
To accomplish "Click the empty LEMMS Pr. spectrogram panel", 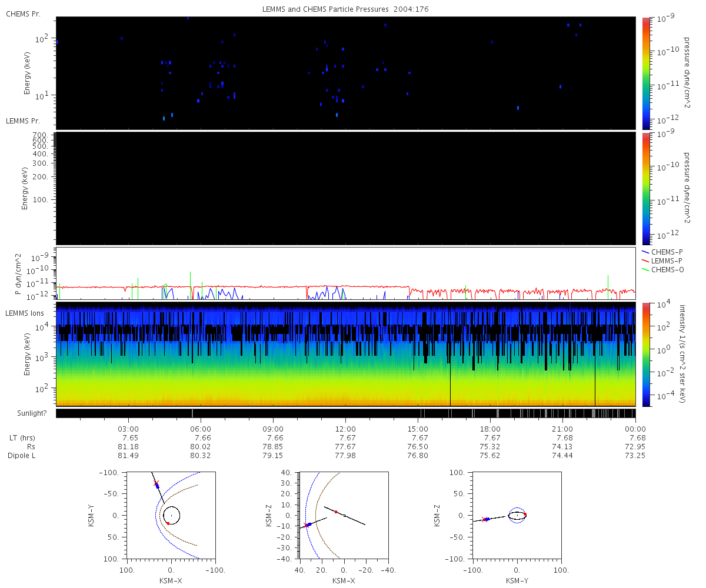I will [345, 188].
